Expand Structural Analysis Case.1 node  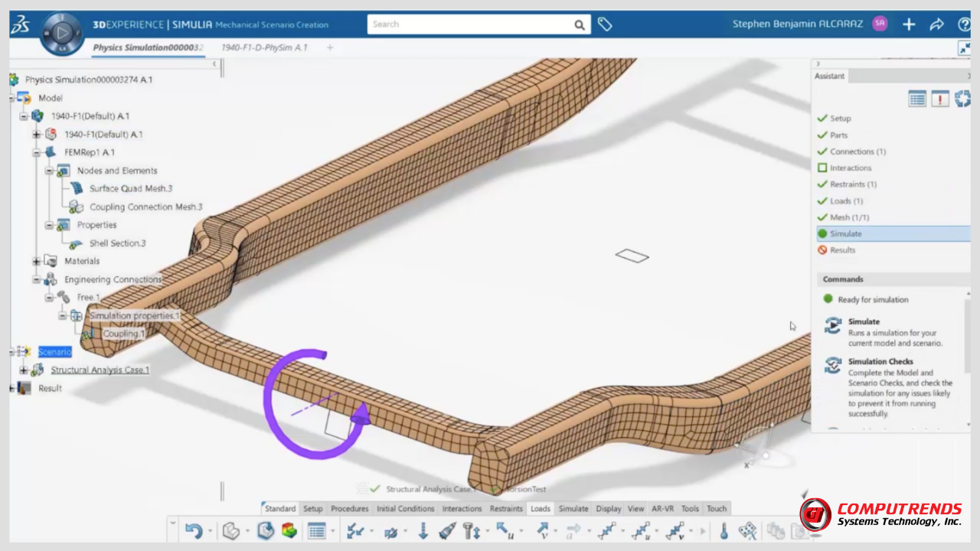click(24, 370)
